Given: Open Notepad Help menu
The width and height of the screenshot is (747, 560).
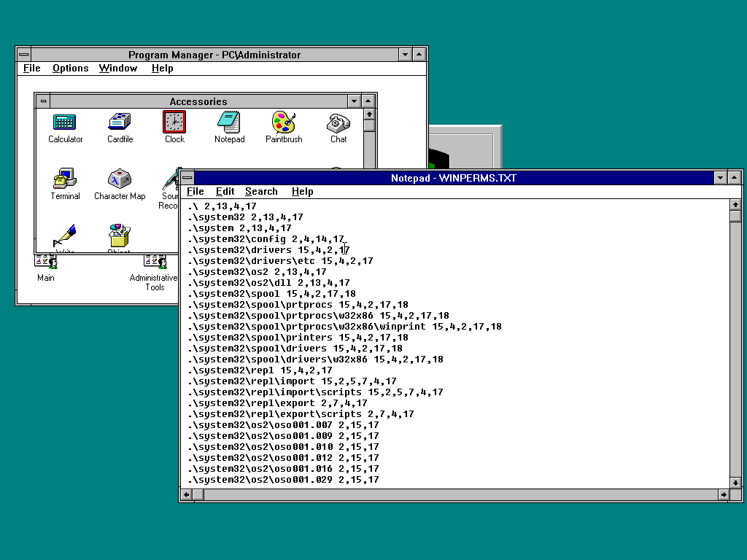Looking at the screenshot, I should click(303, 192).
